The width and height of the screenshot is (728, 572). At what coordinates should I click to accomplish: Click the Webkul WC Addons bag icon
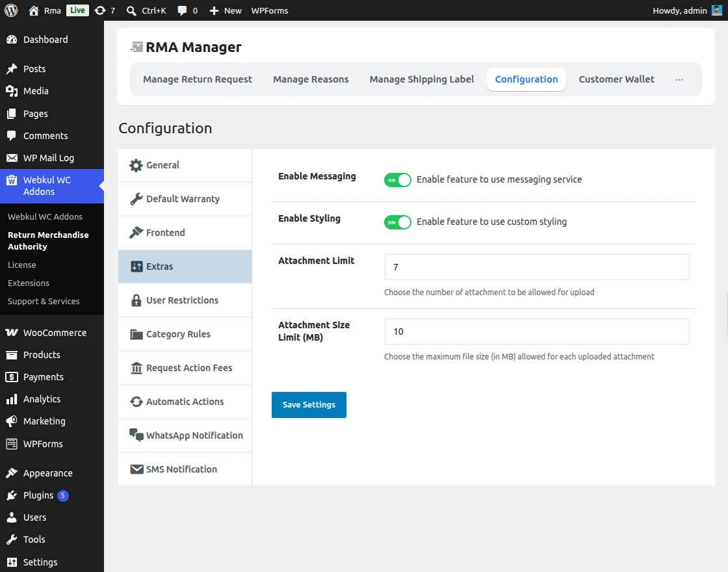pyautogui.click(x=12, y=180)
